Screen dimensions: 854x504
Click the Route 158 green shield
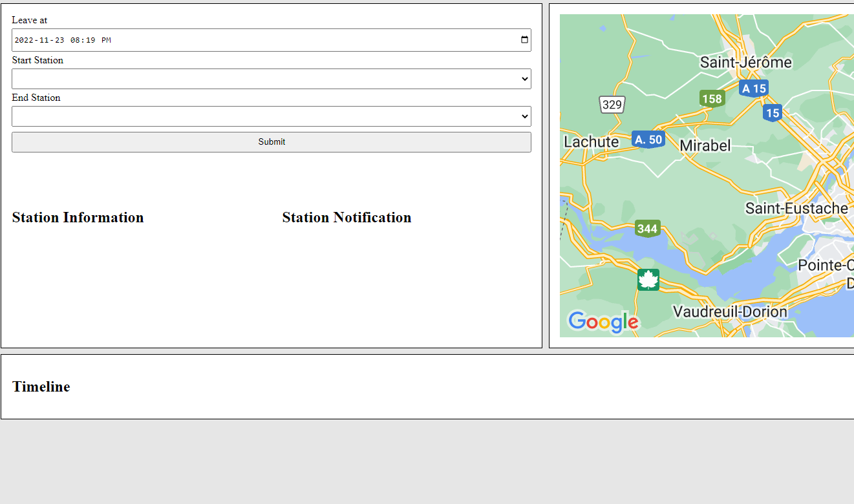tap(712, 99)
